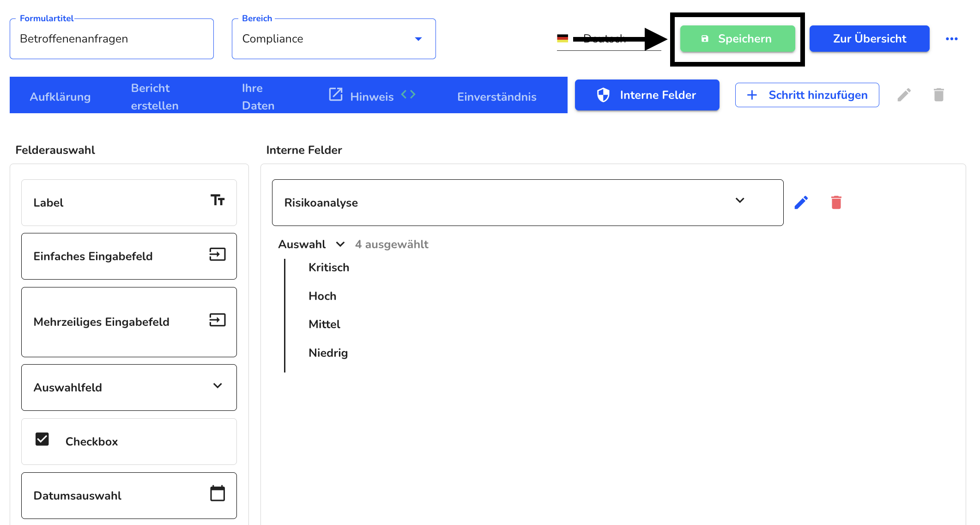The image size is (980, 525).
Task: Toggle the Checkbox field checkbox
Action: 42,439
